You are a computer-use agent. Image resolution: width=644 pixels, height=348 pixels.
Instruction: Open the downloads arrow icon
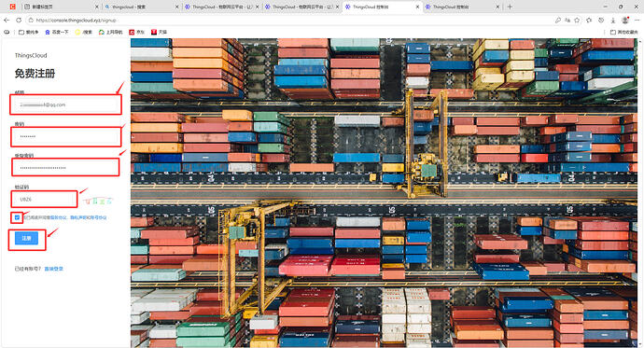613,20
